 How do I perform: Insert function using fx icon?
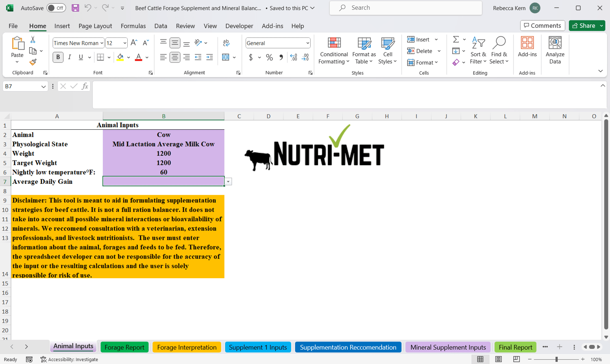point(85,86)
